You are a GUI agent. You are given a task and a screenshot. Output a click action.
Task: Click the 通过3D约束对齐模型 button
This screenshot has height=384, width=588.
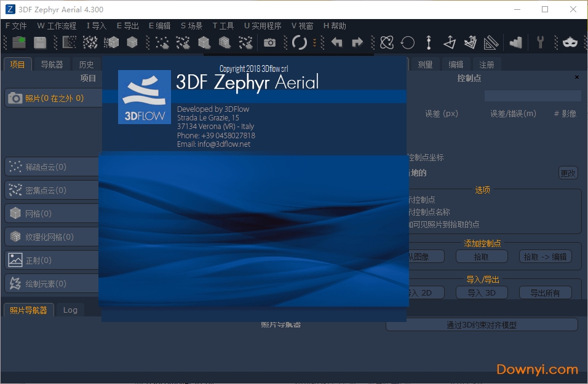tap(482, 325)
